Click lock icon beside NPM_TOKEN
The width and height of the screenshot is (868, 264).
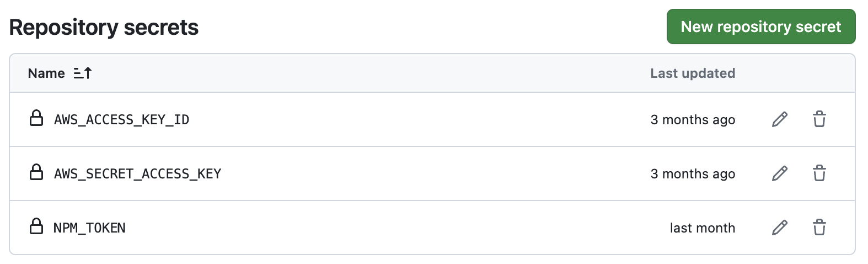[x=36, y=227]
